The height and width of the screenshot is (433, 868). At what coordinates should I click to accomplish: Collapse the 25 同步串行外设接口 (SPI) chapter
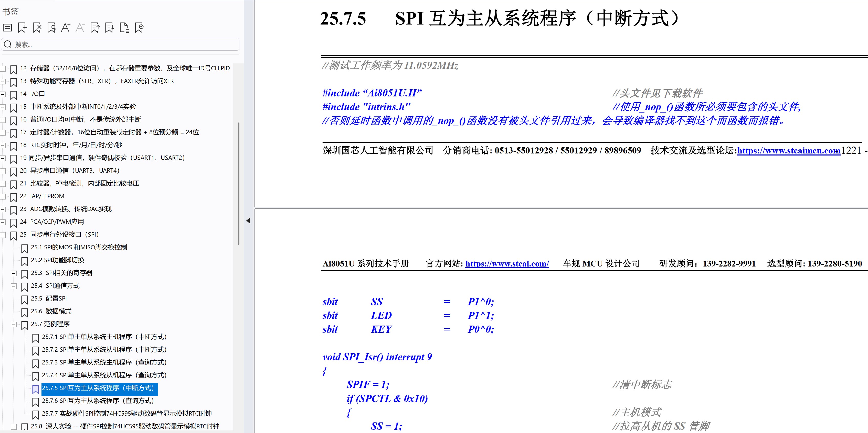tap(3, 235)
